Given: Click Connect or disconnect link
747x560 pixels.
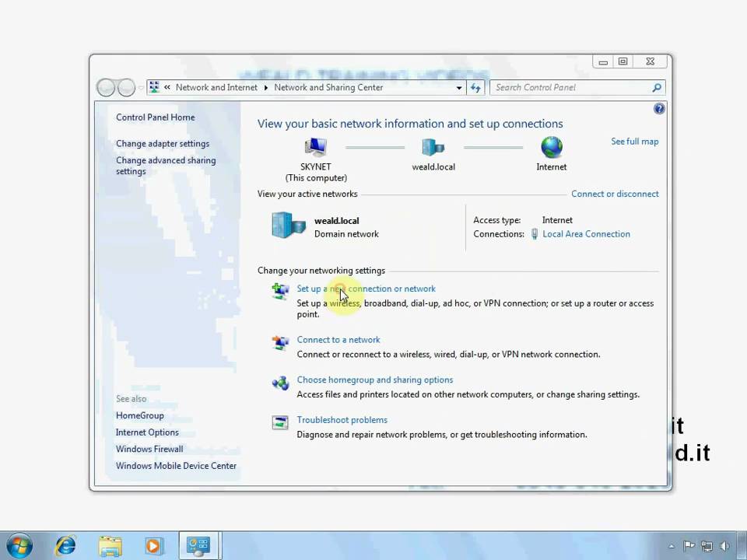Looking at the screenshot, I should 615,194.
